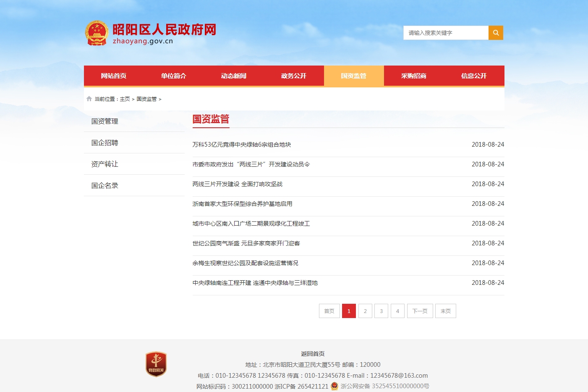Screen dimensions: 588x392
Task: Open the 政务公开 navigation tab
Action: tap(293, 76)
